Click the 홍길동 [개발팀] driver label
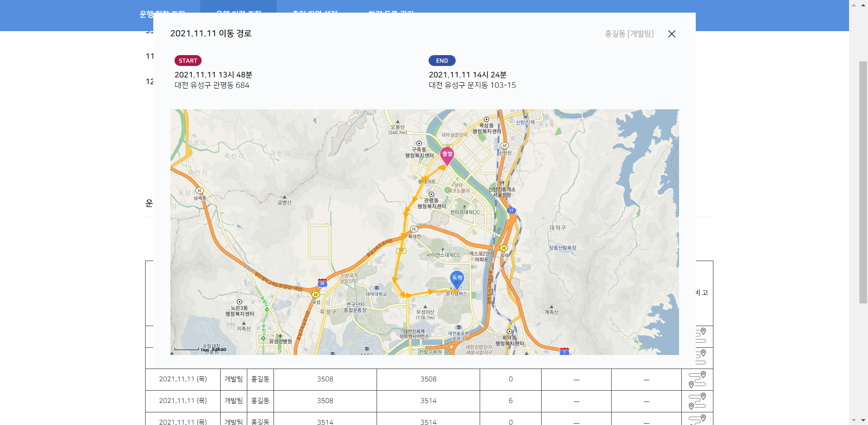The image size is (868, 425). [629, 34]
